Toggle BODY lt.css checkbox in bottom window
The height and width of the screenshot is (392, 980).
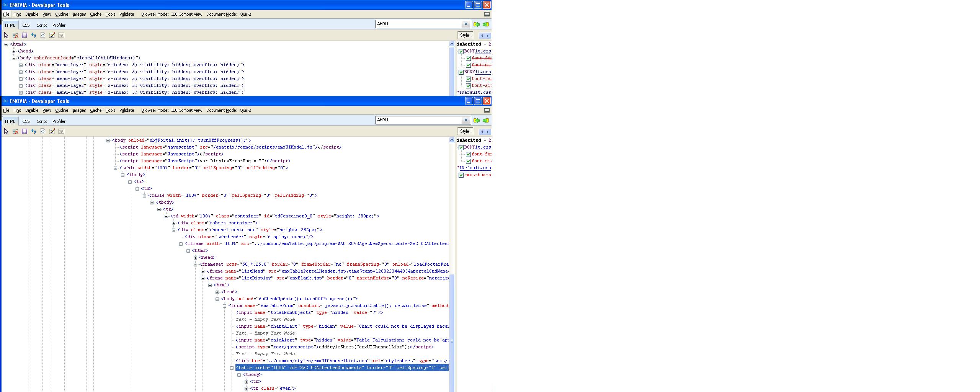(461, 147)
